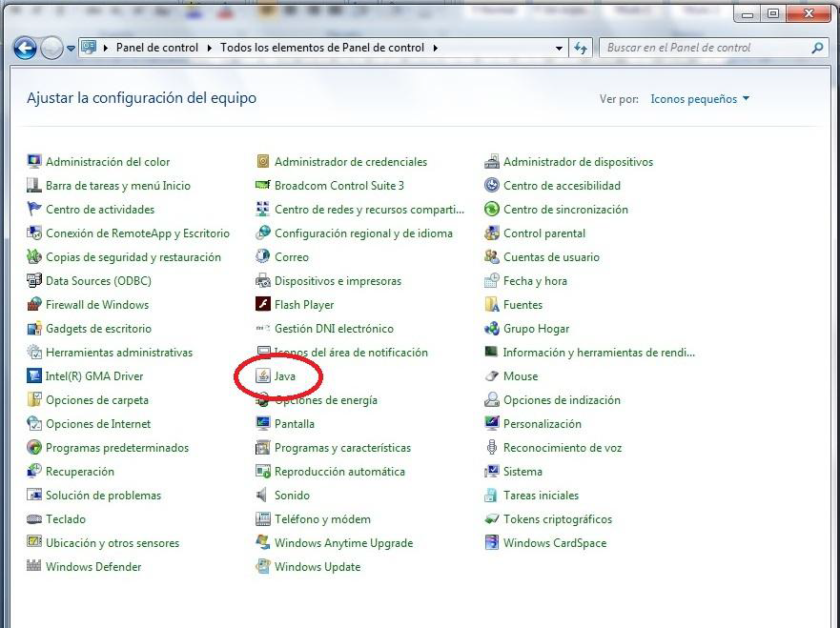Expand arrow after Todos los elementos breadcrumb
This screenshot has width=840, height=628.
coord(436,48)
